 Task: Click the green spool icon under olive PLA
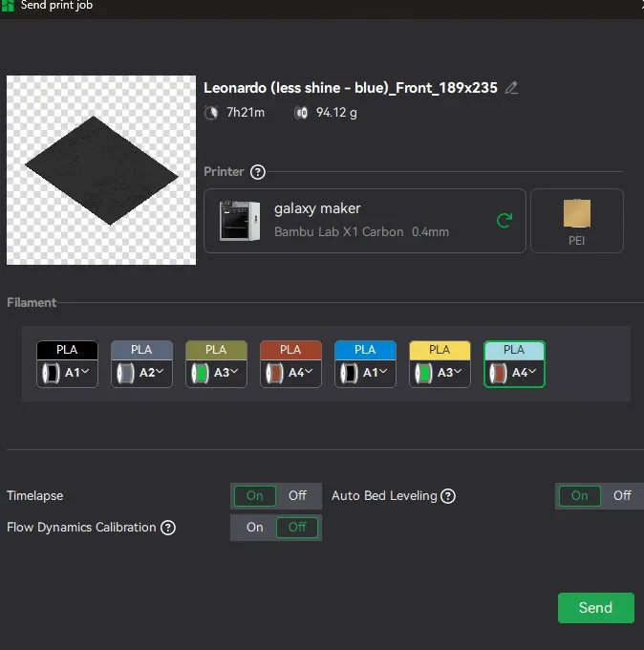[x=200, y=373]
